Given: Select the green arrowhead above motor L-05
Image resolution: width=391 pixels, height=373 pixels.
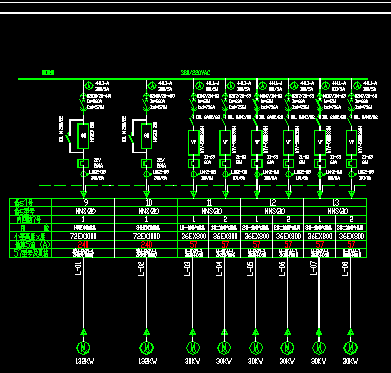Looking at the screenshot, I should point(256,332).
